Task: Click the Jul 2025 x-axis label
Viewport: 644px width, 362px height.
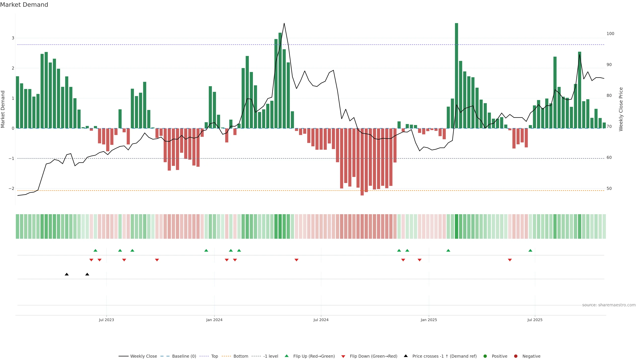Action: point(535,320)
